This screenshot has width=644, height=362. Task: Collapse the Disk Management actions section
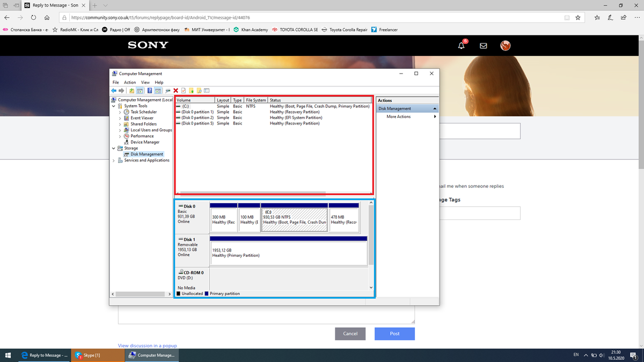(435, 109)
